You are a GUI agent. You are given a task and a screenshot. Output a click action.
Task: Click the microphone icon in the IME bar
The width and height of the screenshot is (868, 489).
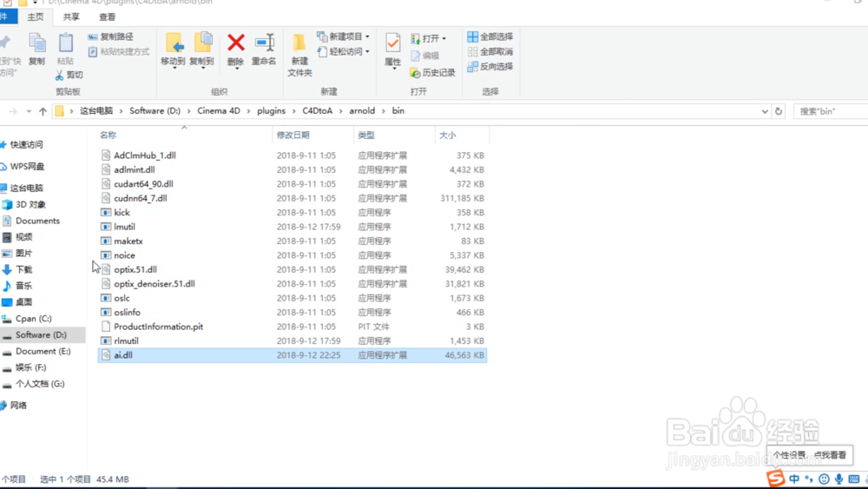coord(839,479)
